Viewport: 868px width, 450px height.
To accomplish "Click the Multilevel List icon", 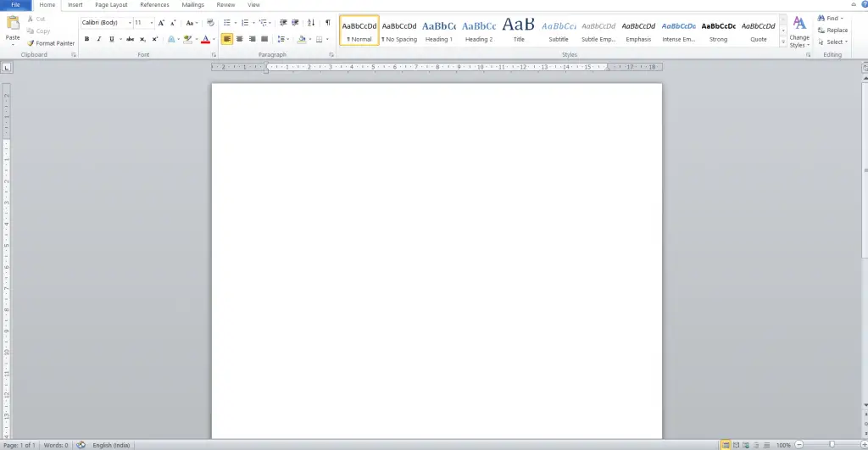I will (x=263, y=23).
